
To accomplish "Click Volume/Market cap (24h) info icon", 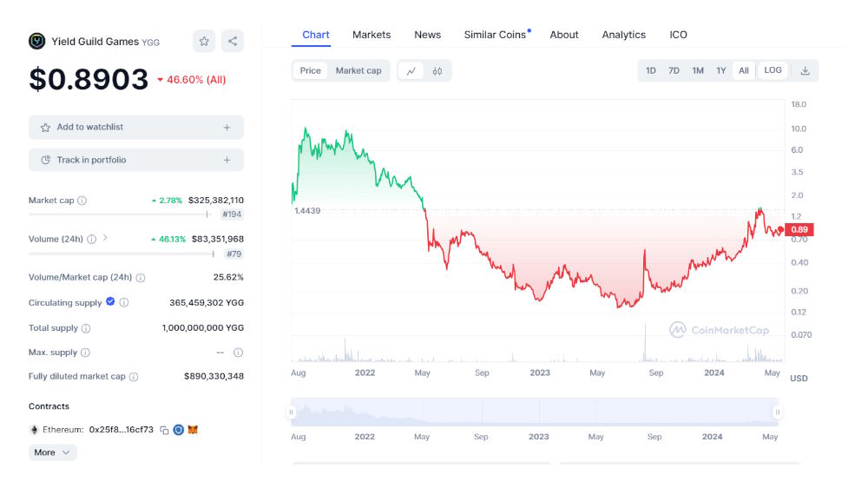I will 141,278.
